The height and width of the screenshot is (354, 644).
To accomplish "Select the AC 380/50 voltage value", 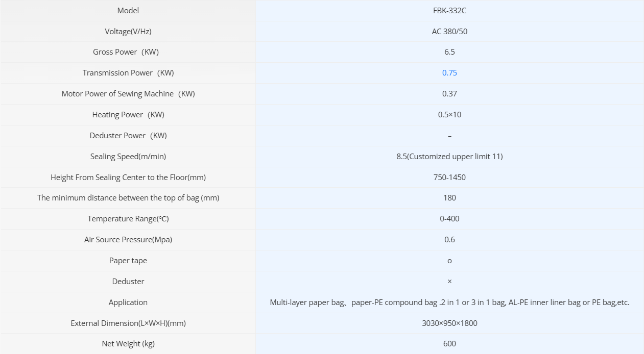I will tap(449, 32).
